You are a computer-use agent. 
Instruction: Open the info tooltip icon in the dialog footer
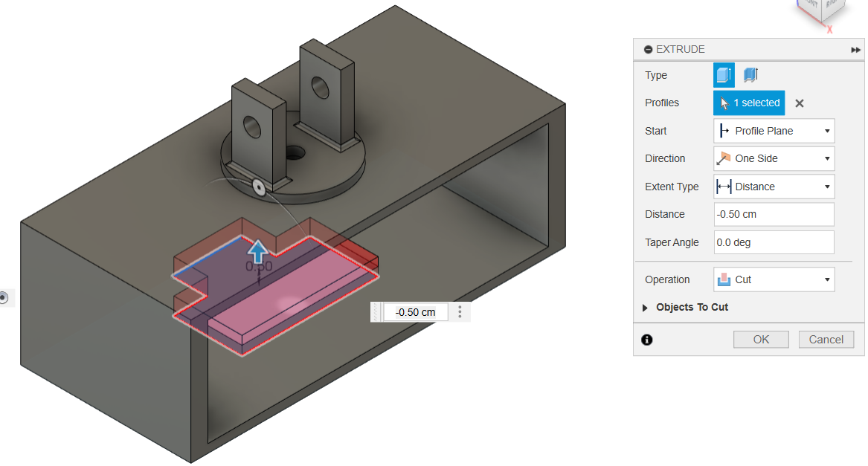tap(646, 340)
